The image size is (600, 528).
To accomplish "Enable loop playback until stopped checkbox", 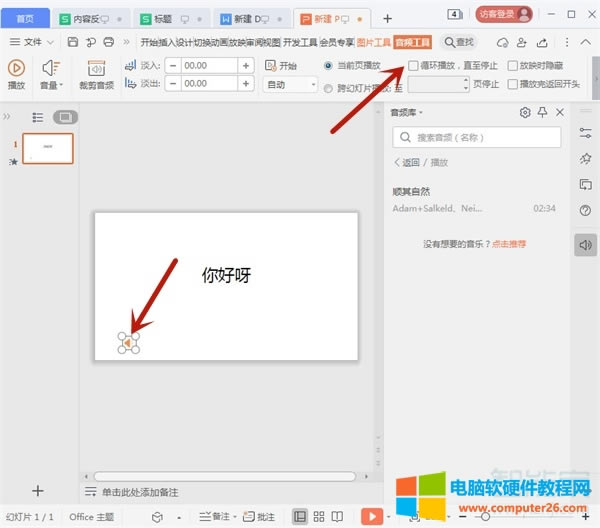I will pos(414,65).
